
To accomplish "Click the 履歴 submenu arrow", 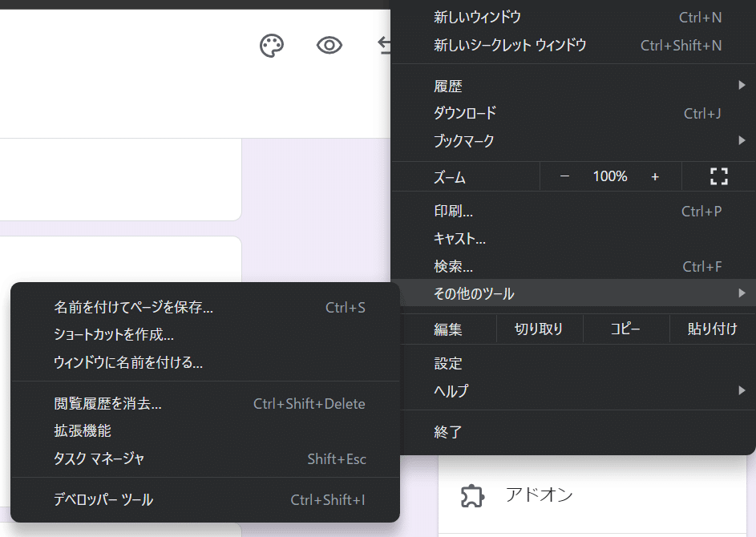I will coord(742,85).
